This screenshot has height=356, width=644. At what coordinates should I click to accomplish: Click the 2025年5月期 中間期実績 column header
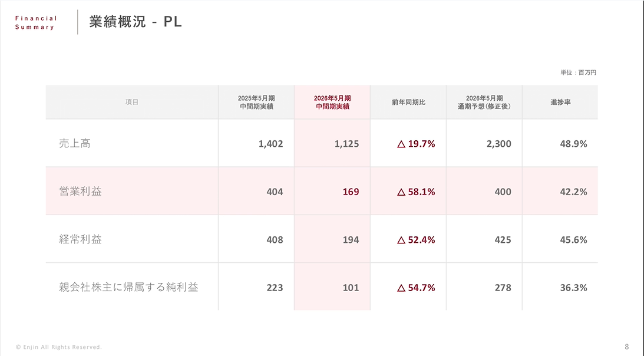click(x=256, y=102)
